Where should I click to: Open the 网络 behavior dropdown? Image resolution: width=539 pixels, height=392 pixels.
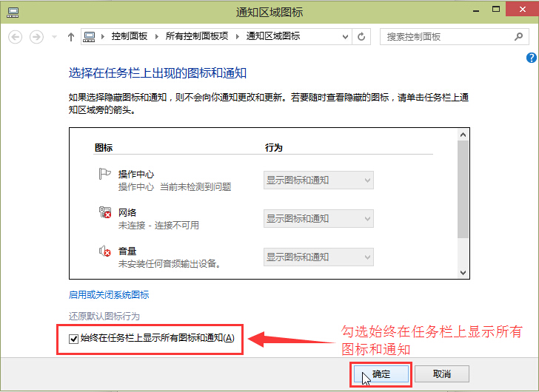pyautogui.click(x=318, y=218)
